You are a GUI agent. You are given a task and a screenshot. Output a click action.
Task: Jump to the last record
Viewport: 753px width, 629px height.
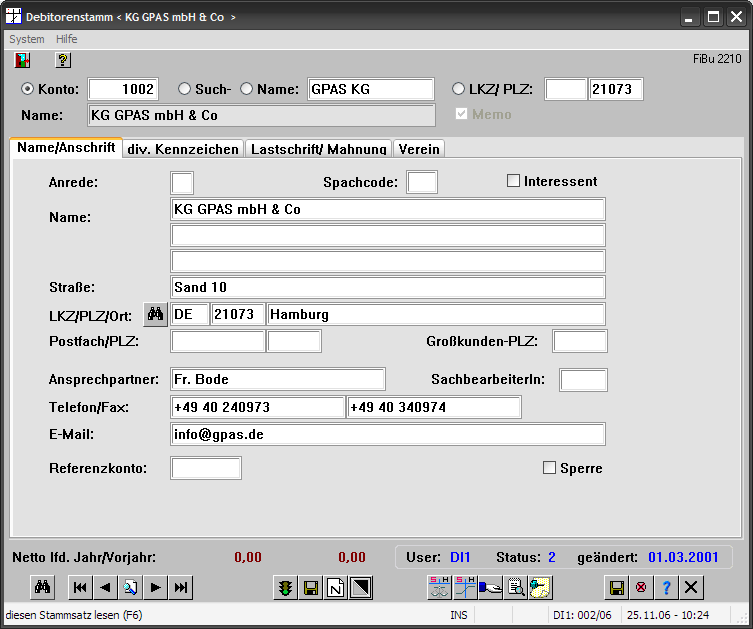[x=180, y=588]
